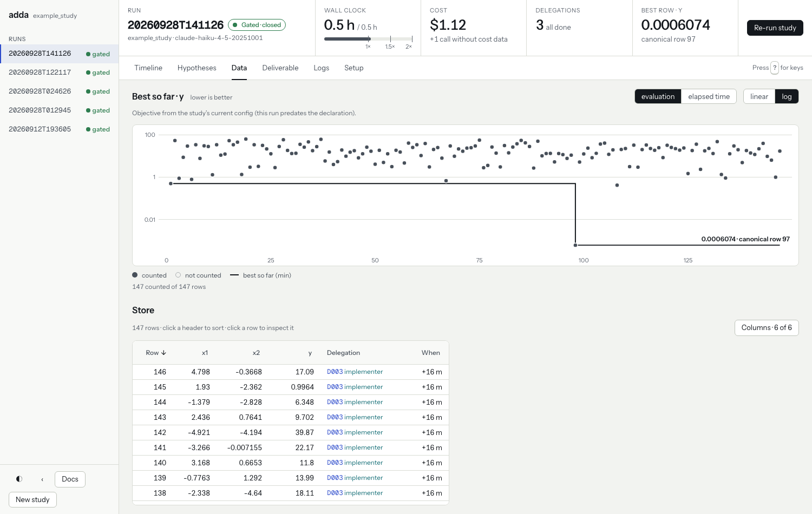Click x2 value -0.007155 in row 141

245,447
